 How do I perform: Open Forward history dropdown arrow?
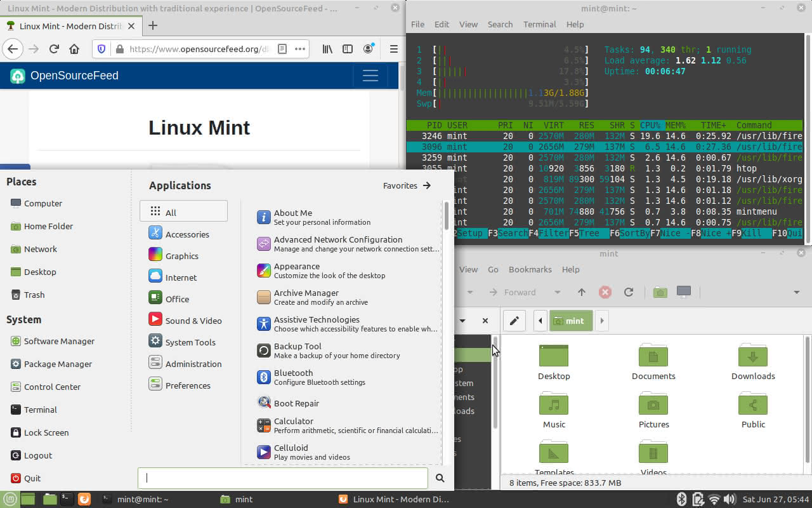[557, 292]
